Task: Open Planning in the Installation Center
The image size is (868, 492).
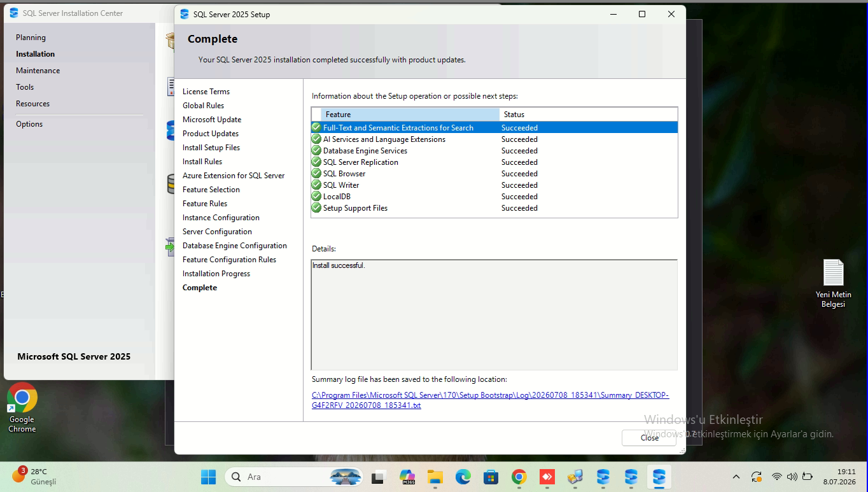Action: pyautogui.click(x=31, y=38)
